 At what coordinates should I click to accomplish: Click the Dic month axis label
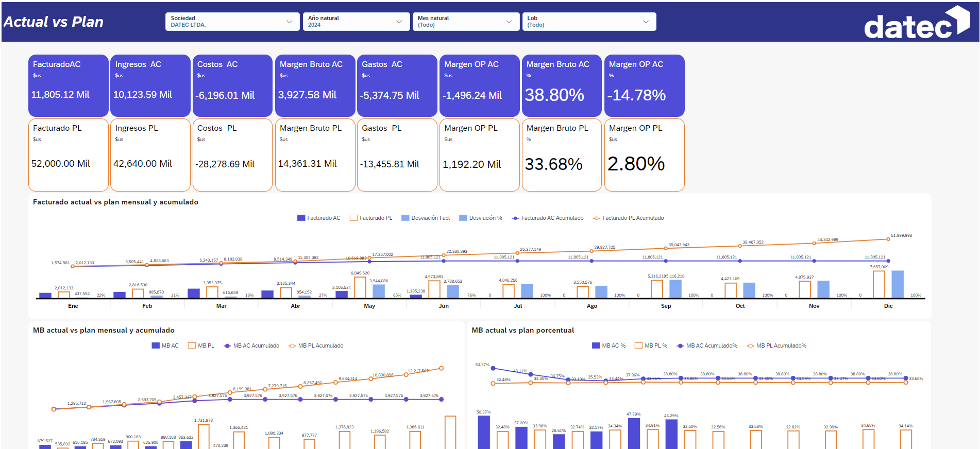888,306
